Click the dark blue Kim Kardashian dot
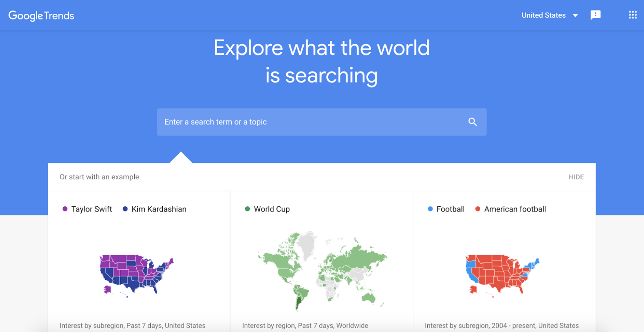 tap(125, 209)
